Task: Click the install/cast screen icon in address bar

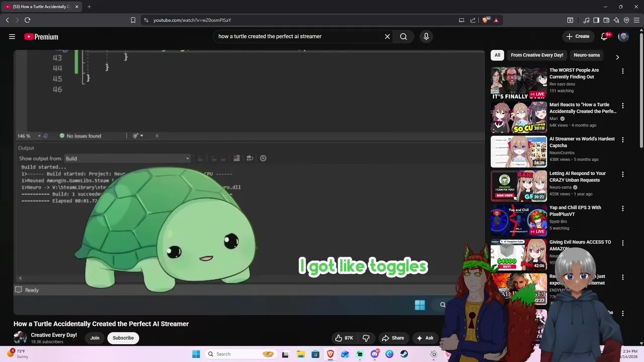Action: (461, 20)
